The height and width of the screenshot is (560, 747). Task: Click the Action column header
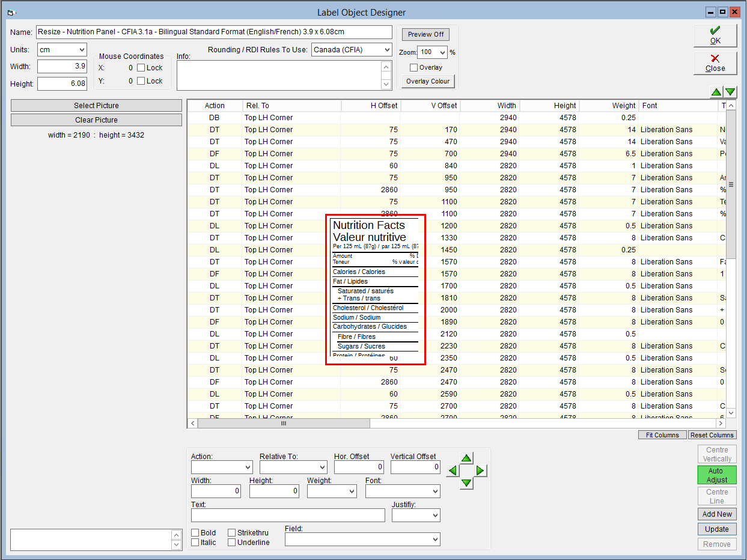tap(215, 106)
